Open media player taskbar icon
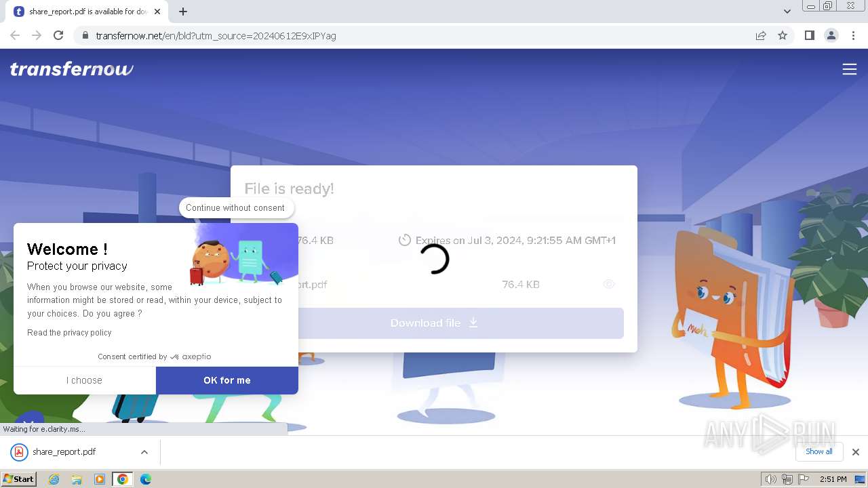The image size is (868, 488). pyautogui.click(x=99, y=479)
